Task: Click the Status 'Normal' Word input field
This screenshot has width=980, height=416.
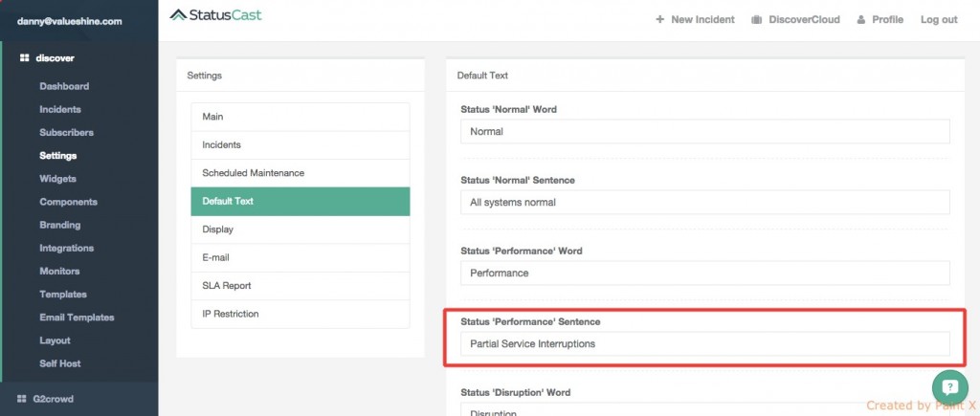Action: 704,132
